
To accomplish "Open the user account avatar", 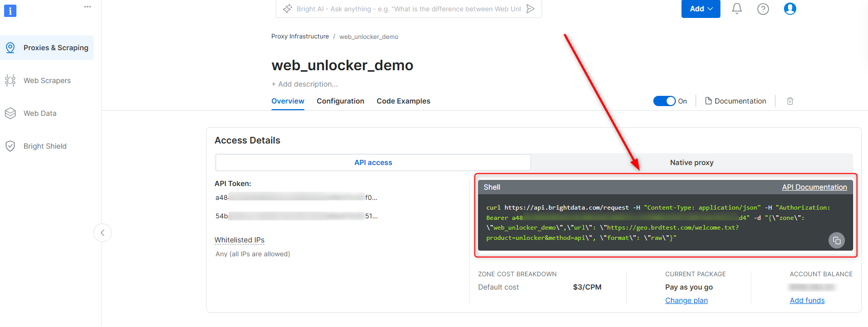I will click(790, 9).
